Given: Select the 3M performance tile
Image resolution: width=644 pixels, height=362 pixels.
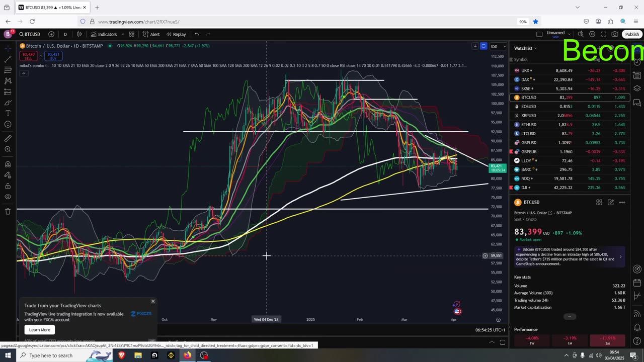Looking at the screenshot, I should pos(607,340).
